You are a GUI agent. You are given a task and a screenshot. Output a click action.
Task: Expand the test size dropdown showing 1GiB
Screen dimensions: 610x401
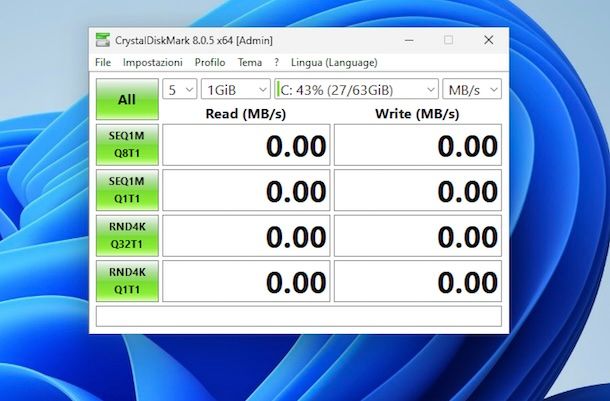(236, 89)
